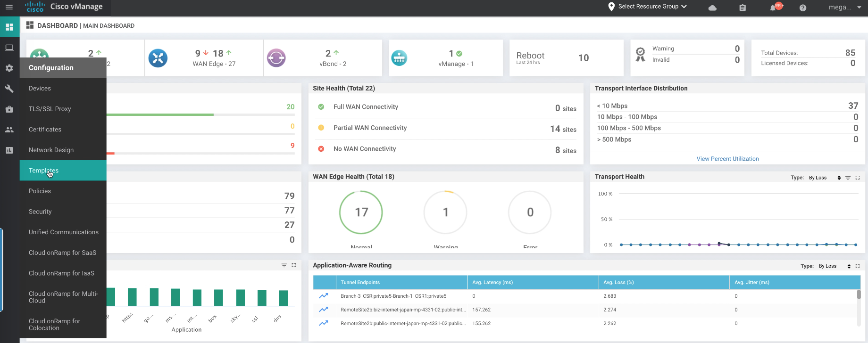This screenshot has height=343, width=868.
Task: Select Cloud onRamp for SaaS
Action: pyautogui.click(x=63, y=253)
